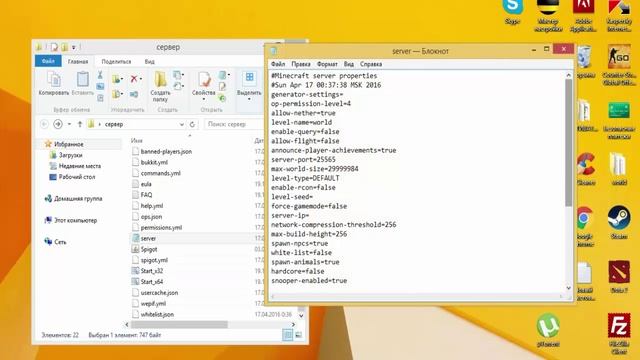Switch to Вид tab in Explorer ribbon
Image resolution: width=640 pixels, height=360 pixels.
click(x=149, y=62)
